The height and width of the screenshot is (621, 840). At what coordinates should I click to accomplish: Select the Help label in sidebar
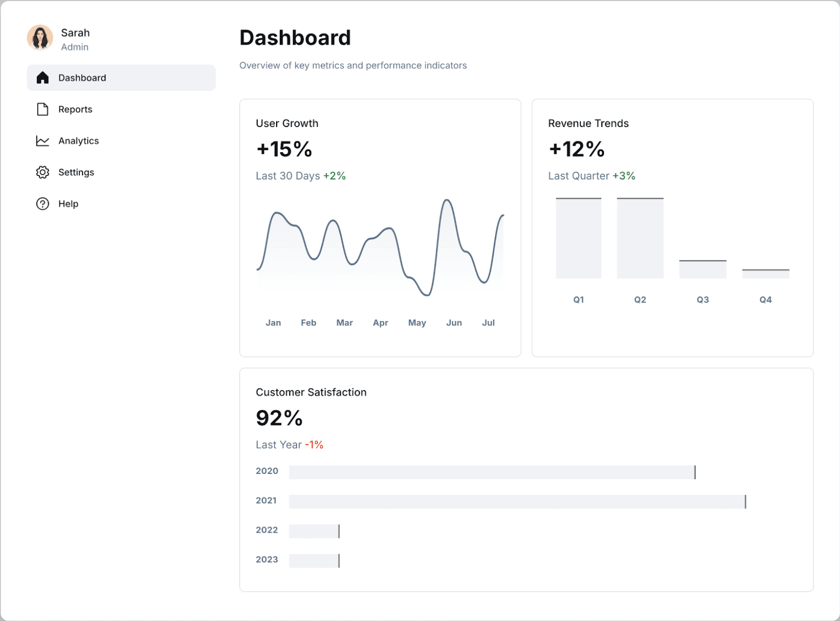click(x=68, y=204)
